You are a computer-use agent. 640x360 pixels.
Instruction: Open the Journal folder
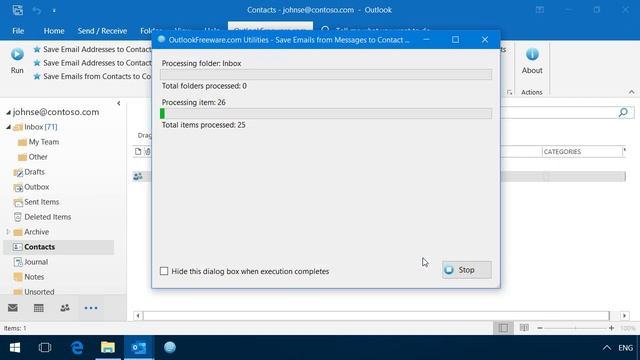[36, 262]
